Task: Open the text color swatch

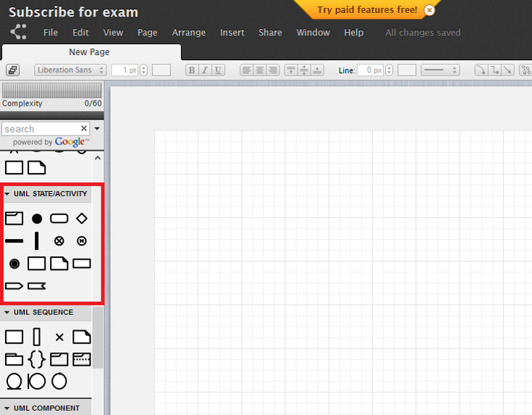Action: pyautogui.click(x=161, y=70)
